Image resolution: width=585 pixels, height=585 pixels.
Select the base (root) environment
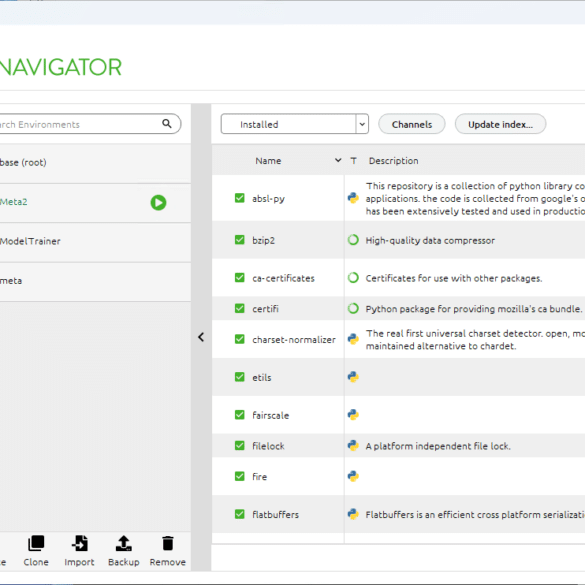coord(95,163)
